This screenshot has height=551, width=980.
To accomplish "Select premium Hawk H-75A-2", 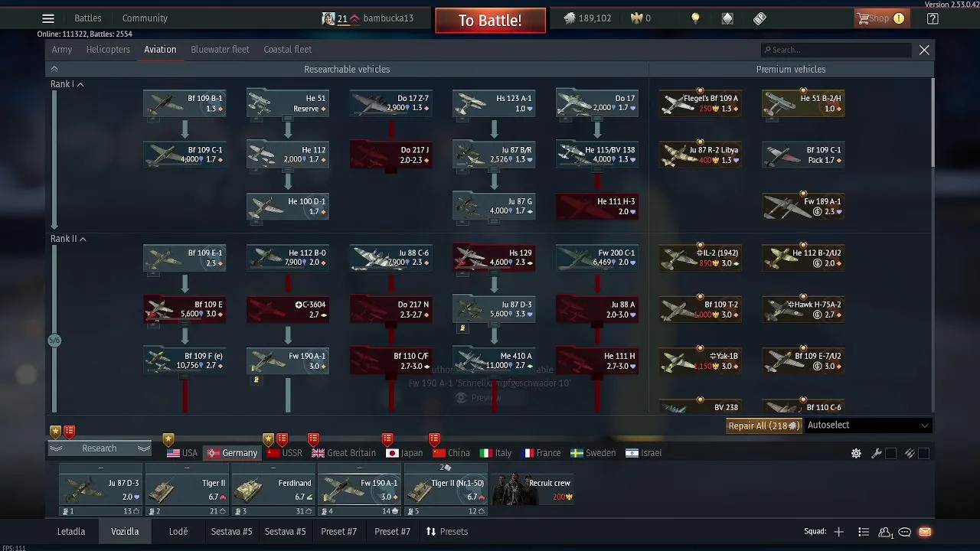I will [803, 309].
